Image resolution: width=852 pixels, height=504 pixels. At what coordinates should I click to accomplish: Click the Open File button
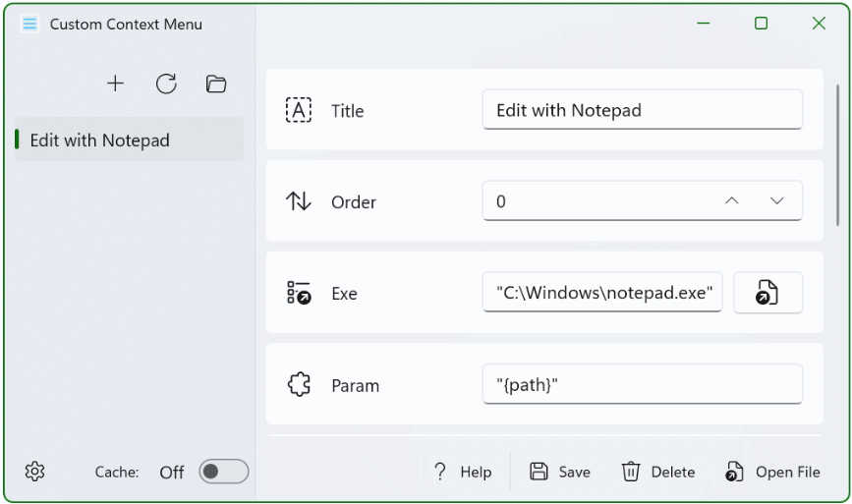click(772, 472)
